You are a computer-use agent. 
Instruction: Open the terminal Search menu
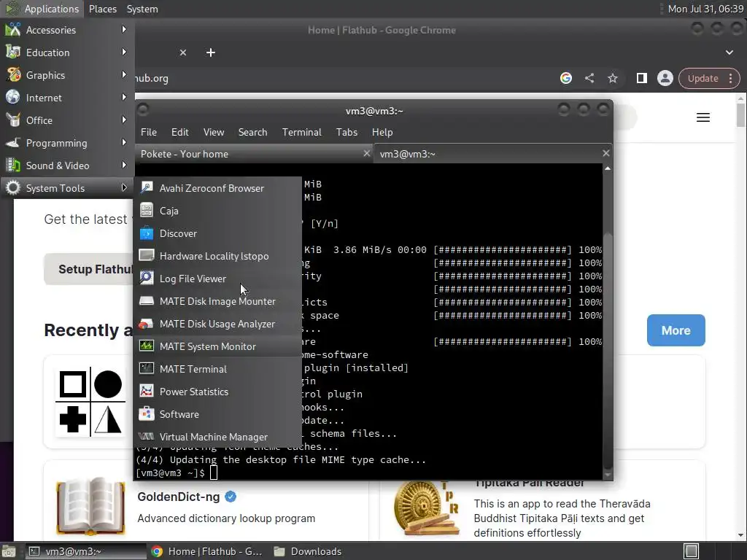pyautogui.click(x=252, y=133)
